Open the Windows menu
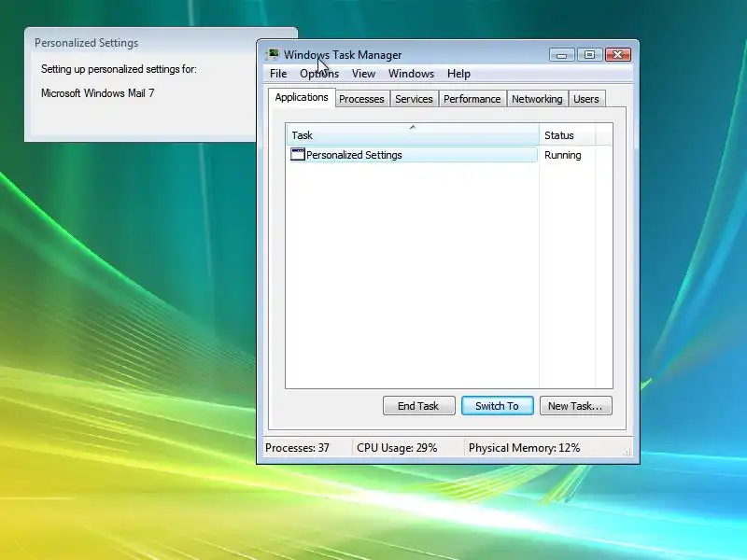747x560 pixels. click(x=411, y=74)
